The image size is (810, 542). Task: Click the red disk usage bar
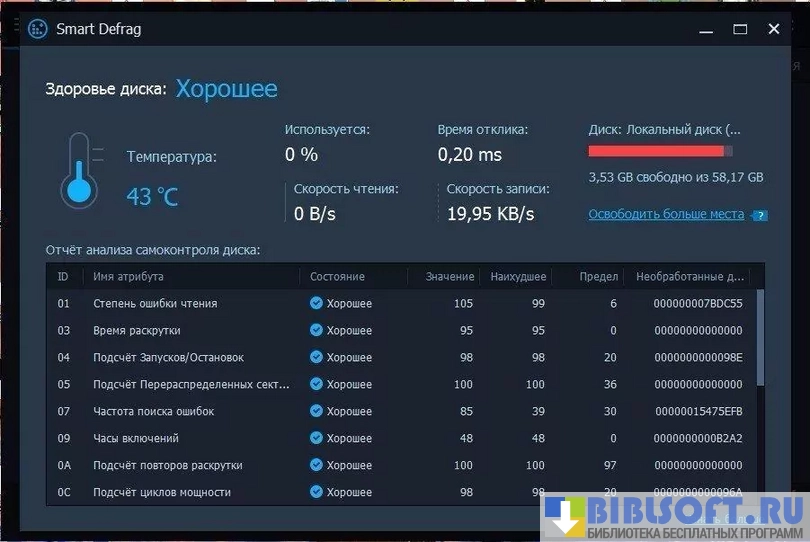656,151
